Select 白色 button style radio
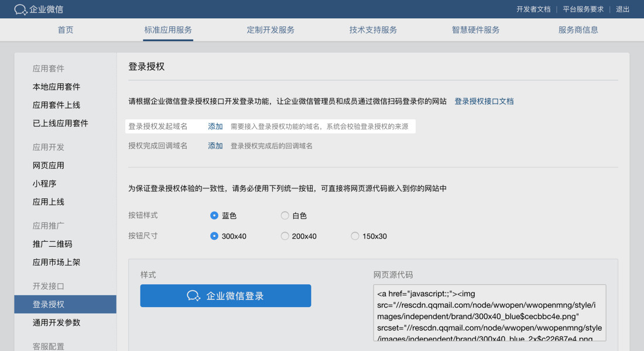The image size is (644, 351). click(285, 215)
